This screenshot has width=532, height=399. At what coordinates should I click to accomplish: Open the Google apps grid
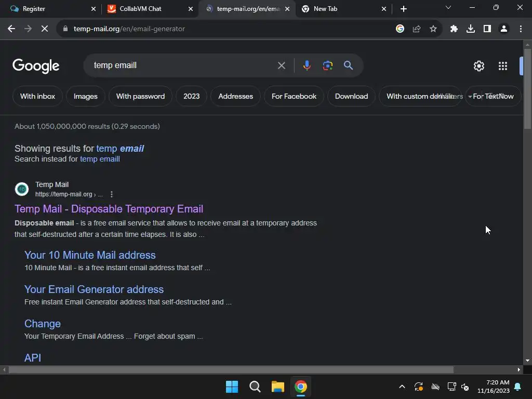point(503,66)
